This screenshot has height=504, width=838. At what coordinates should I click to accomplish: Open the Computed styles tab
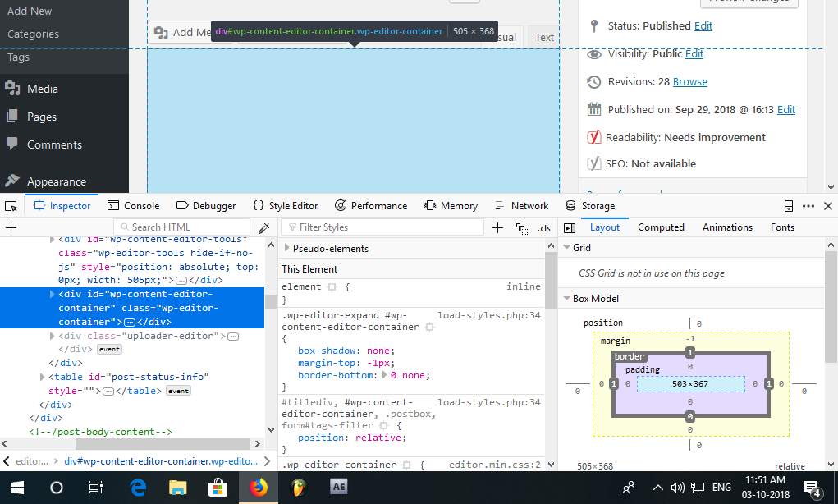point(661,227)
